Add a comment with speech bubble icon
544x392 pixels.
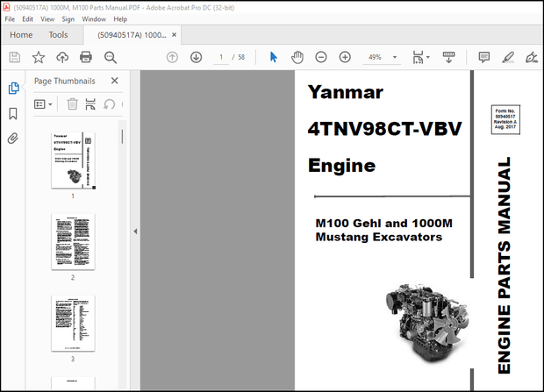[x=484, y=57]
